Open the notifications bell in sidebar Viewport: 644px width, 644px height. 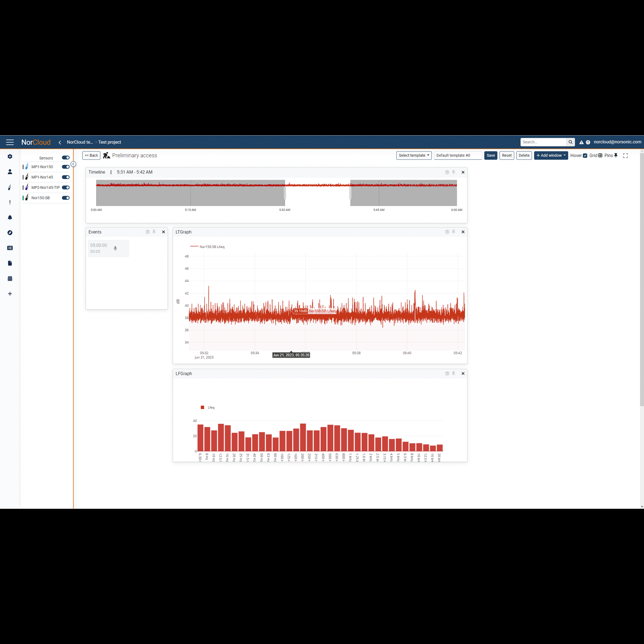pyautogui.click(x=10, y=218)
